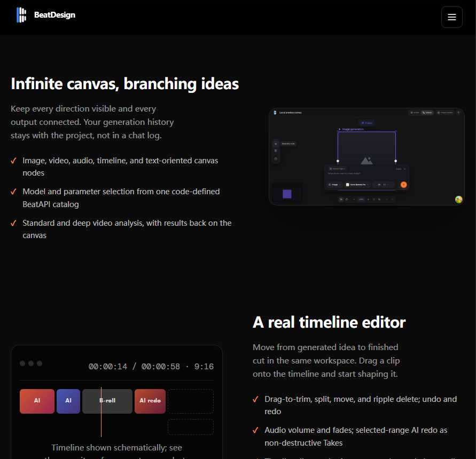Viewport: 476px width, 459px height.
Task: Click the lightbulb icon in preview top bar
Action: pyautogui.click(x=458, y=113)
